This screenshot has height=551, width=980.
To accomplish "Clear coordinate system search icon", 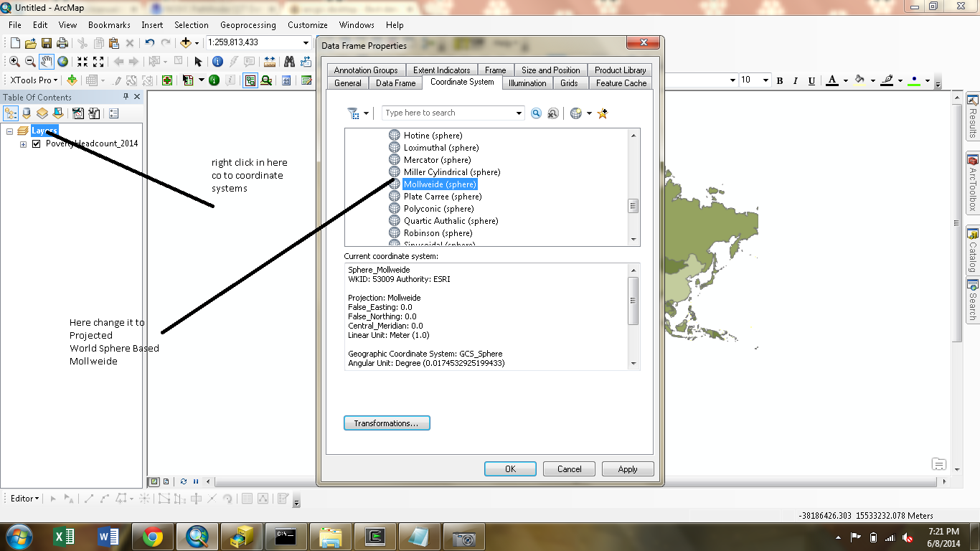I will tap(553, 113).
